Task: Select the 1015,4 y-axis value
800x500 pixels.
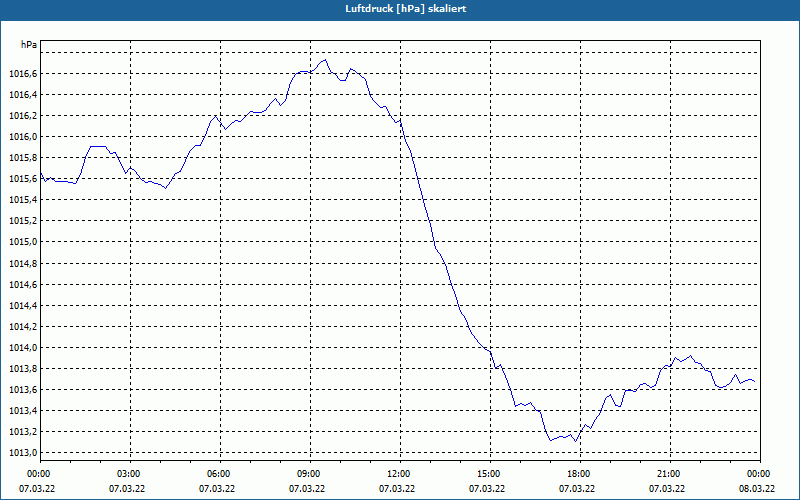Action: [x=23, y=200]
